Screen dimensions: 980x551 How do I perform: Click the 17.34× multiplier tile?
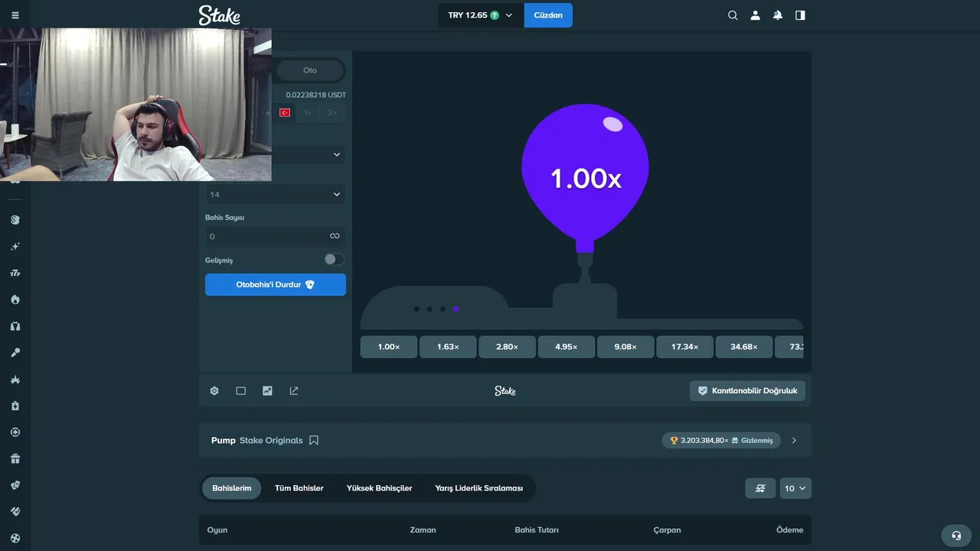684,347
